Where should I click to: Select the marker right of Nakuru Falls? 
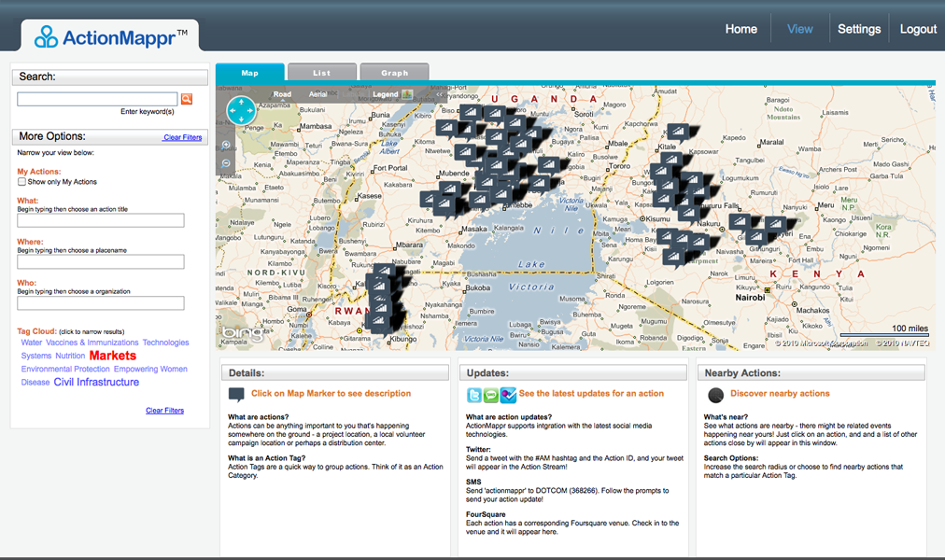click(740, 223)
